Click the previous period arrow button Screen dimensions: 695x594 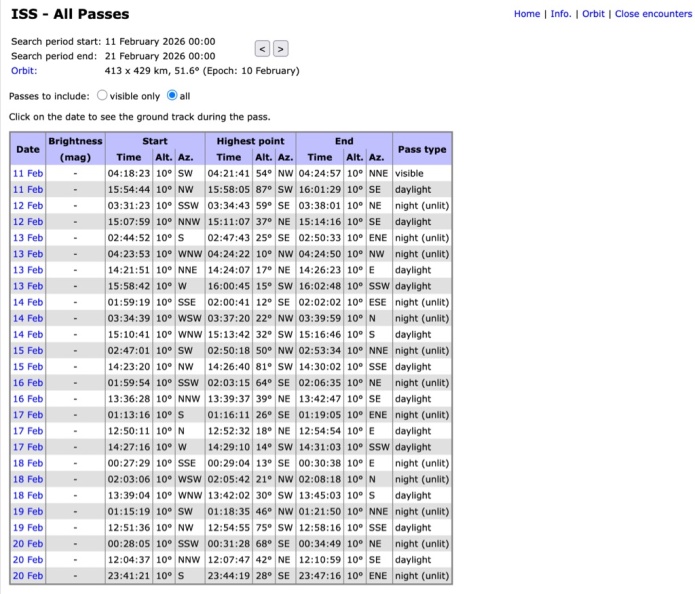click(263, 48)
